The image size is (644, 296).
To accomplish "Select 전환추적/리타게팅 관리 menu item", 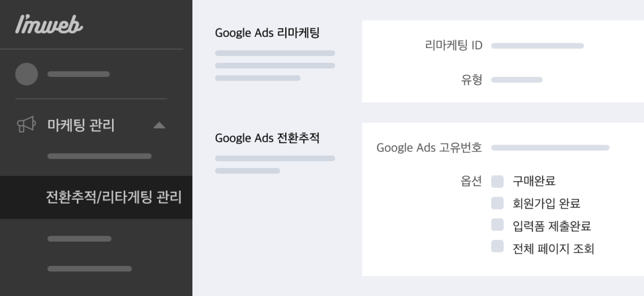I will click(113, 197).
